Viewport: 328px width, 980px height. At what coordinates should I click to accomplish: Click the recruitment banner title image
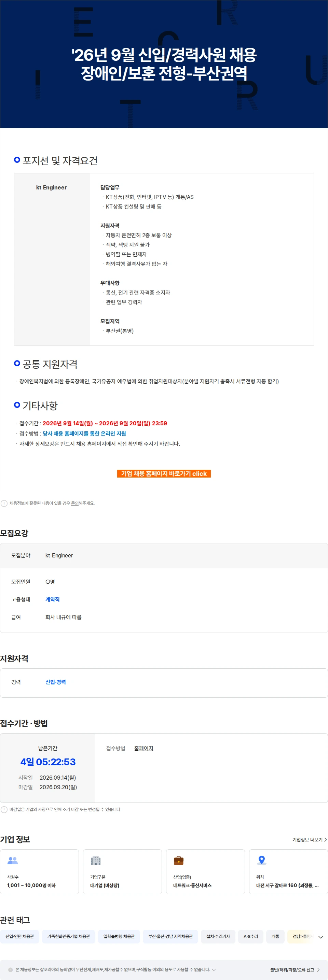point(164,64)
